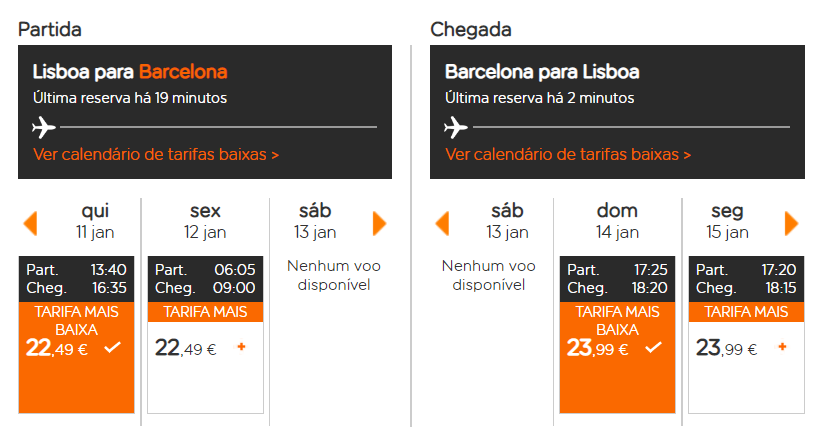The width and height of the screenshot is (824, 433).
Task: Click the Lisboa para Barcelona route banner
Action: [205, 112]
